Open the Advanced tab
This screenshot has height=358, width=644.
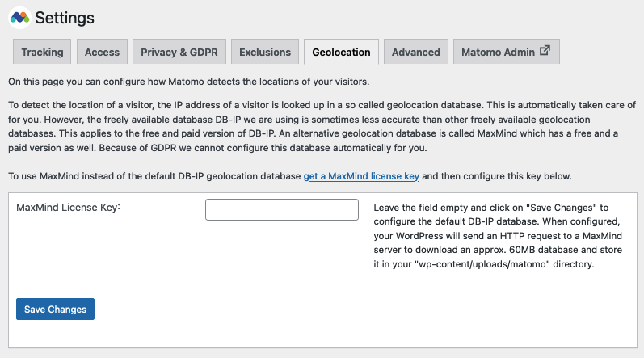point(415,52)
